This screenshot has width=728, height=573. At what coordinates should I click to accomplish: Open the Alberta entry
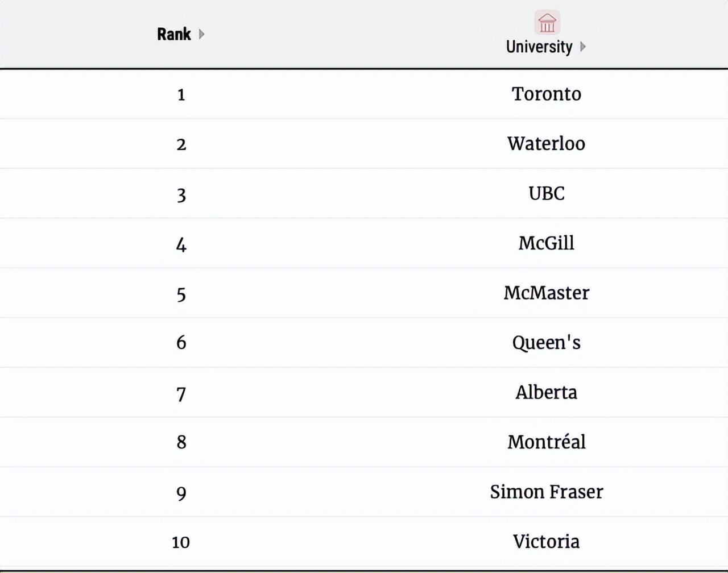(547, 392)
